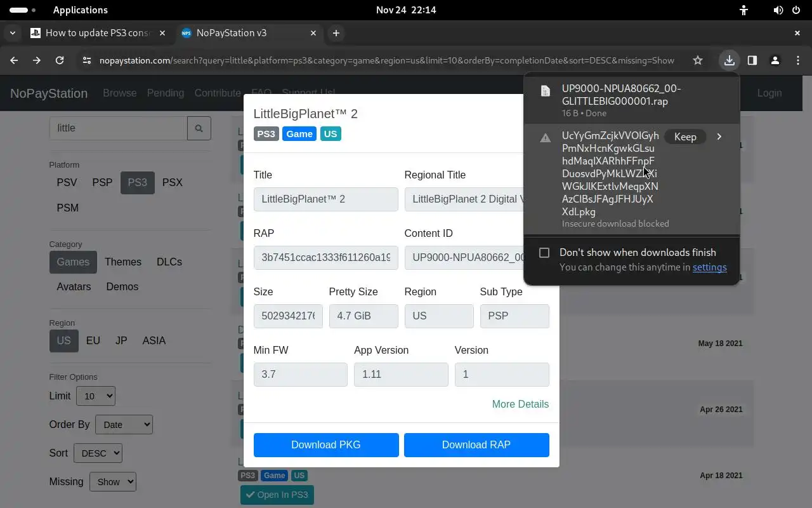The height and width of the screenshot is (508, 812).
Task: Open the download settings link
Action: pyautogui.click(x=709, y=267)
